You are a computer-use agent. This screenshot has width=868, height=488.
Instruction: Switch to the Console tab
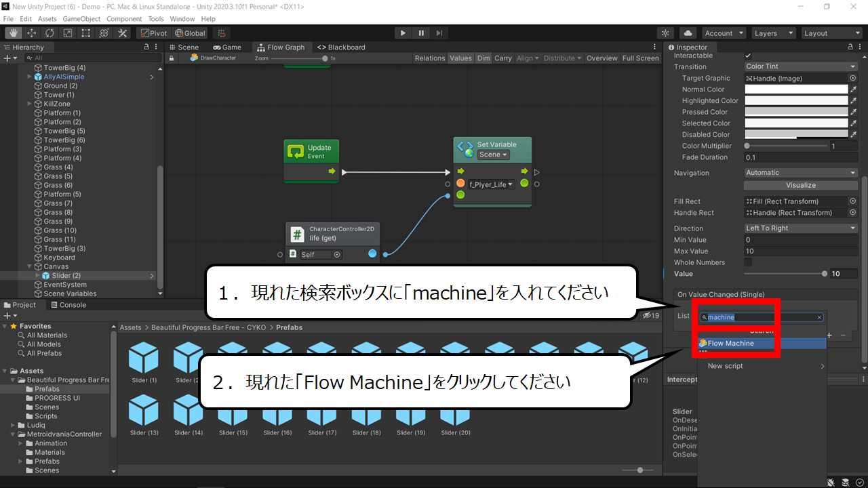pos(68,305)
